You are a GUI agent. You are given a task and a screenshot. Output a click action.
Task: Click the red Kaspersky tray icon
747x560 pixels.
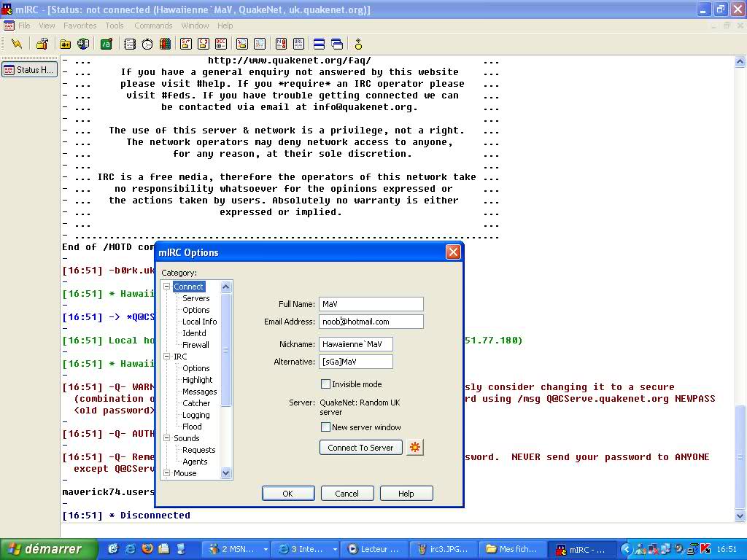coord(705,549)
